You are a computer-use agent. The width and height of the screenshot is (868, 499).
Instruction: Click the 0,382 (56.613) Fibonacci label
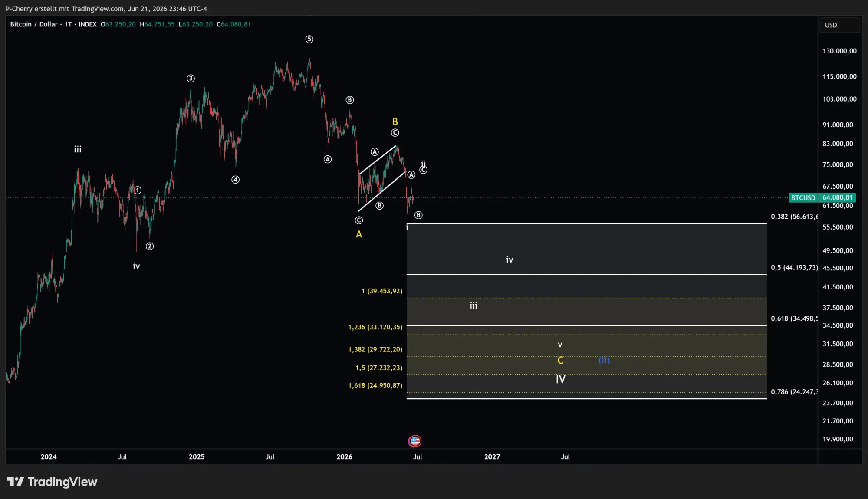click(794, 217)
